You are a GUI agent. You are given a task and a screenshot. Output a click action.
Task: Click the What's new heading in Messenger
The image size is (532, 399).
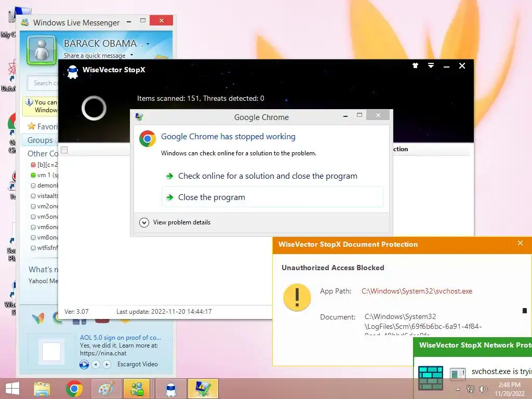pyautogui.click(x=44, y=270)
